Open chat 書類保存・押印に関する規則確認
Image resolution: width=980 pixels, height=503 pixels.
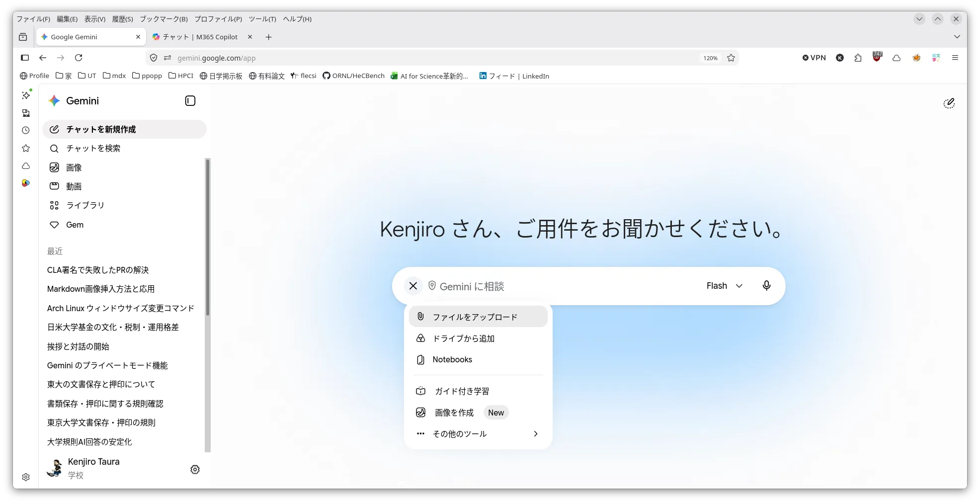(105, 404)
